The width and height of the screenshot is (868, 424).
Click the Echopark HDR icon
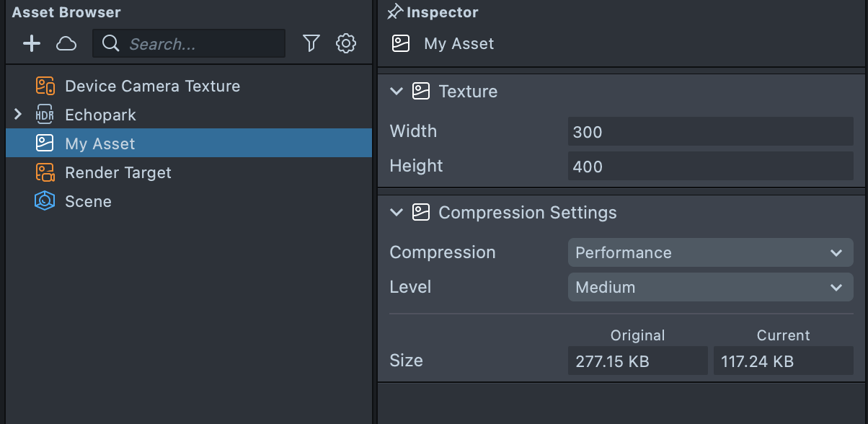pyautogui.click(x=45, y=115)
